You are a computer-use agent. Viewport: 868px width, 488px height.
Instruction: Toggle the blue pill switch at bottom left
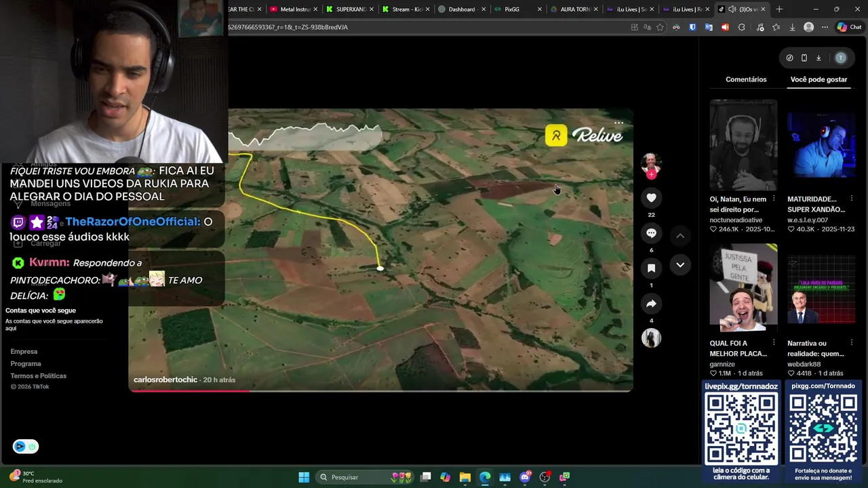(26, 446)
